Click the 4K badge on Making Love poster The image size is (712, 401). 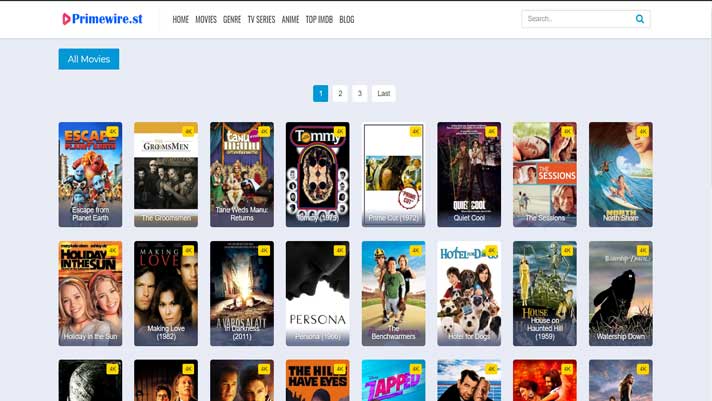pyautogui.click(x=188, y=251)
